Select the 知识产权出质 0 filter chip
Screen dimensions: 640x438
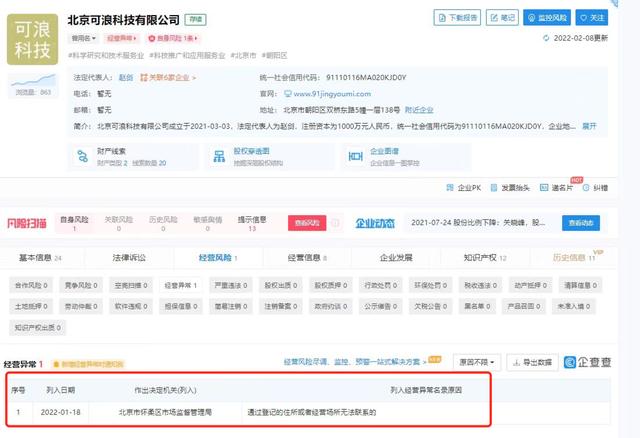click(38, 327)
